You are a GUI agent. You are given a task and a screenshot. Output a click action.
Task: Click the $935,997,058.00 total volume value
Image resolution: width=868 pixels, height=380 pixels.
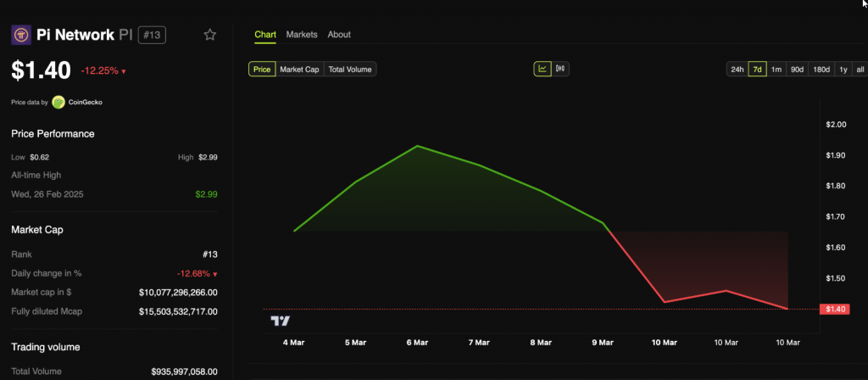[x=184, y=372]
